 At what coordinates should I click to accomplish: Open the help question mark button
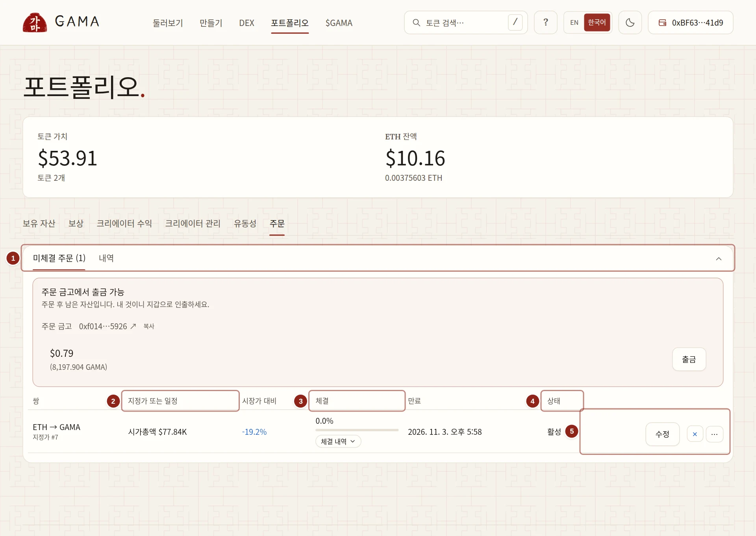point(545,22)
